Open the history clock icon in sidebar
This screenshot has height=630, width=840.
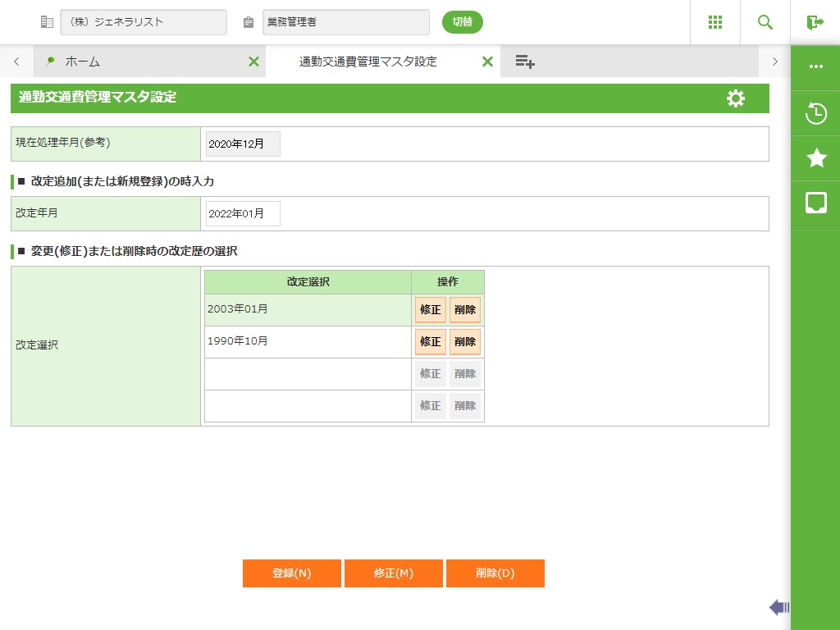click(x=815, y=113)
